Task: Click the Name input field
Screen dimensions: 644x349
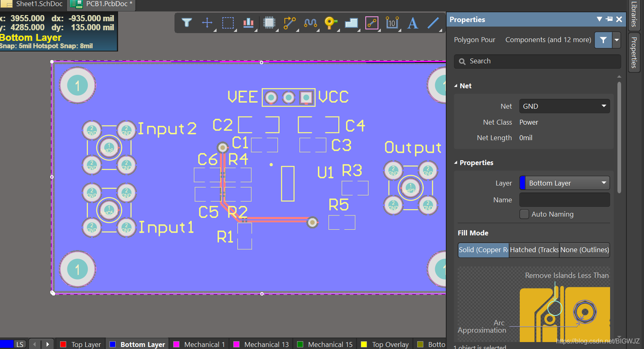Action: pyautogui.click(x=564, y=200)
